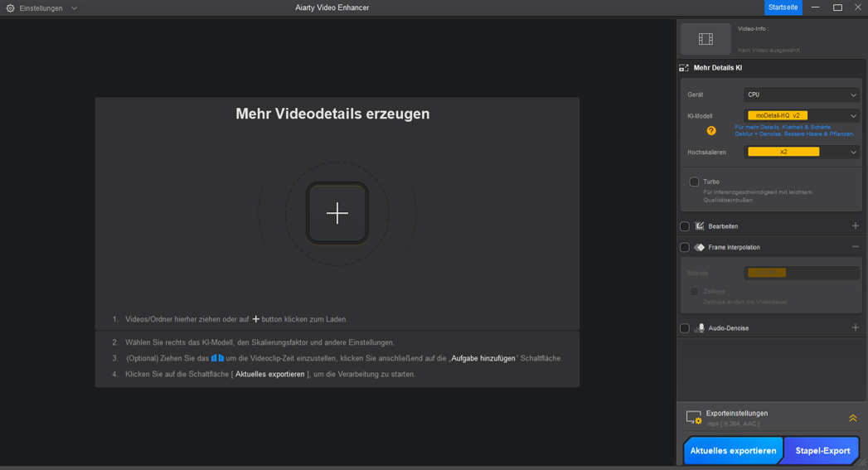Collapse Frame Interpolation section with minus
868x470 pixels.
(856, 247)
